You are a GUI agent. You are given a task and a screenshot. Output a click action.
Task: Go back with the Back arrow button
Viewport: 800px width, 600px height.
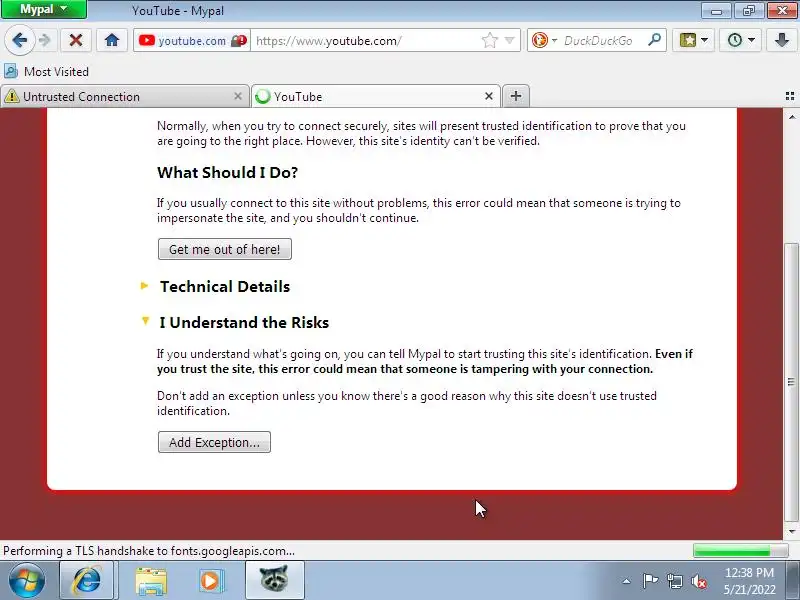(19, 40)
